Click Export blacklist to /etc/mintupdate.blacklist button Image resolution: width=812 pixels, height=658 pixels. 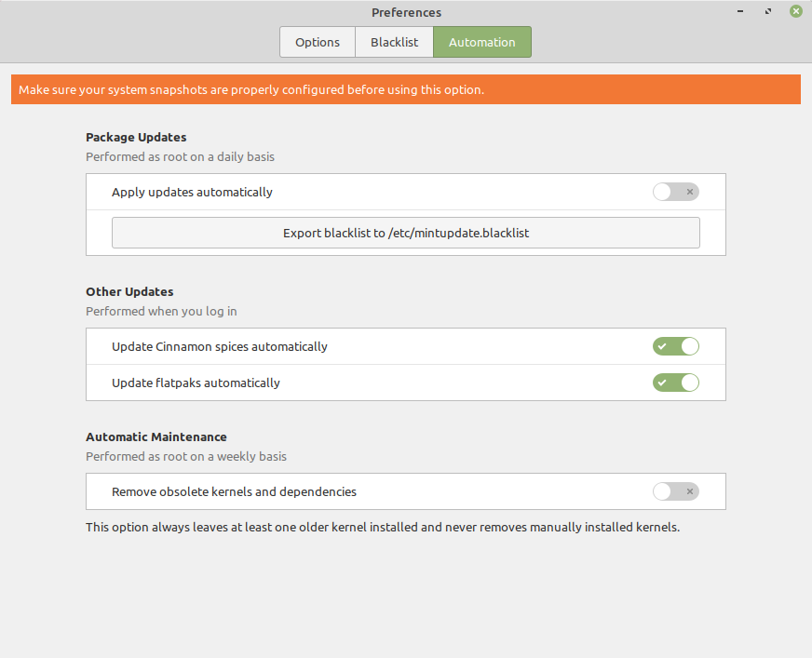pos(405,233)
